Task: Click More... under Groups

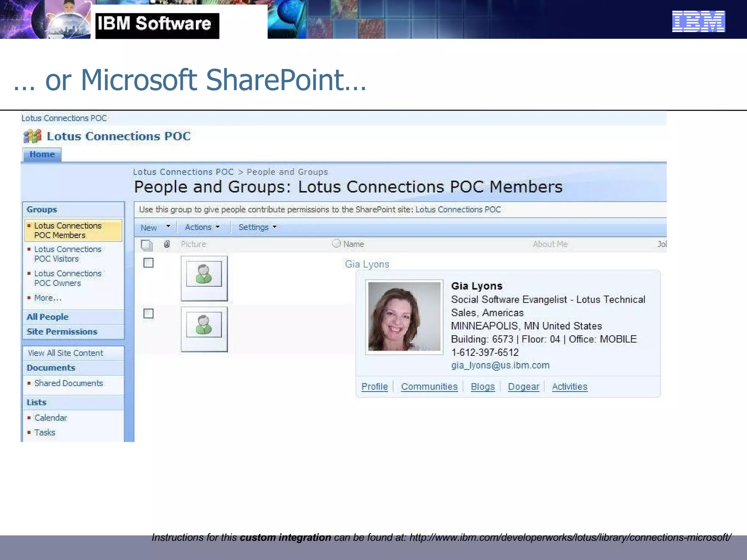Action: 48,298
